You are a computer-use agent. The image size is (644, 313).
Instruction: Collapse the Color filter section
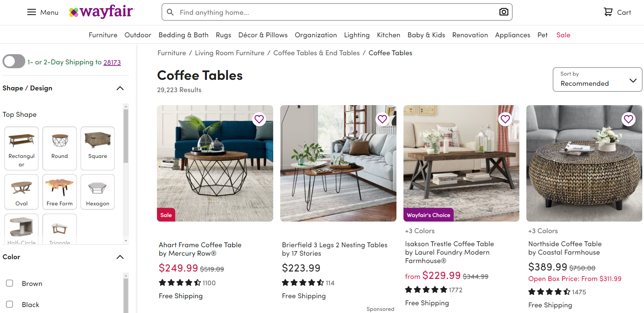(120, 257)
